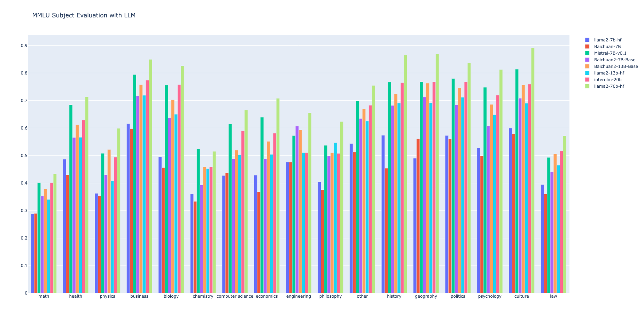Image resolution: width=644 pixels, height=321 pixels.
Task: Click the 0.4 y-axis tick label
Action: pos(24,183)
